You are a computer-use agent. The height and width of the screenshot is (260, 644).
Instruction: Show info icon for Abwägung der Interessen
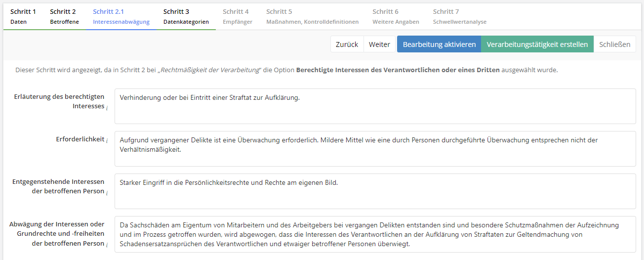(107, 245)
